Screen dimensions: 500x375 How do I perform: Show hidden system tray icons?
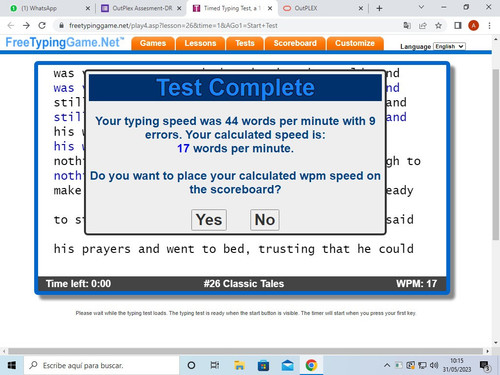(387, 366)
